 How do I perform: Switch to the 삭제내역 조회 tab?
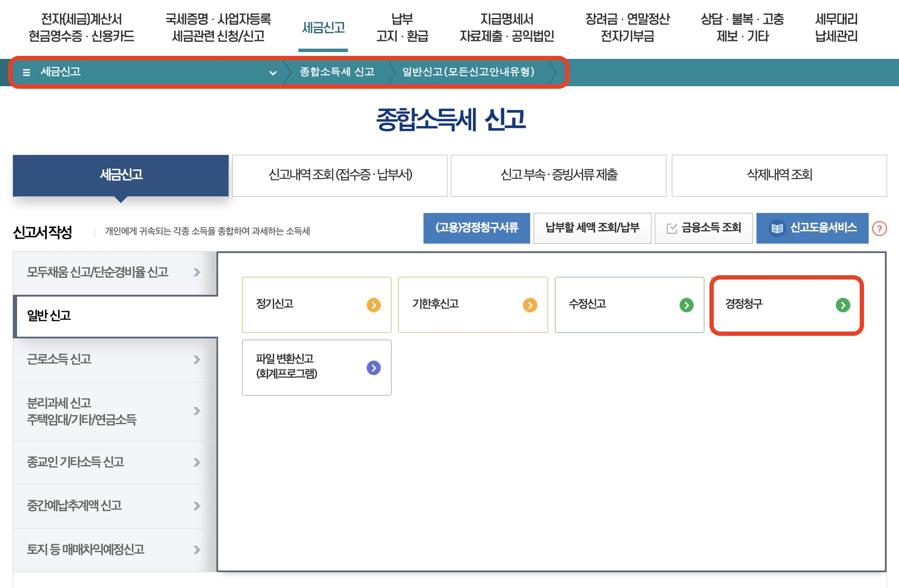tap(779, 175)
